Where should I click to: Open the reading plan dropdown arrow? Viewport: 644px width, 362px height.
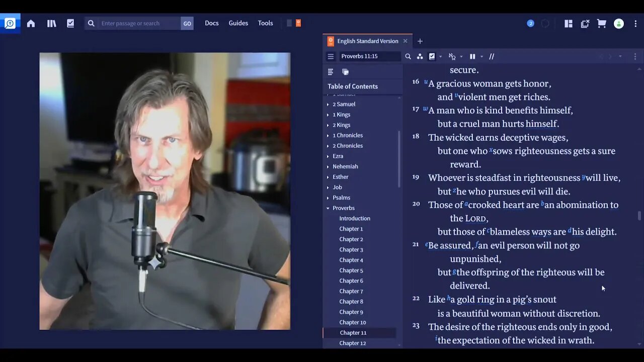pyautogui.click(x=440, y=56)
